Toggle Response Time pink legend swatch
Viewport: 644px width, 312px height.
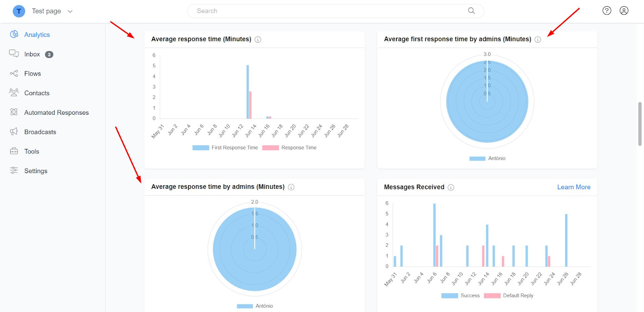pos(270,148)
